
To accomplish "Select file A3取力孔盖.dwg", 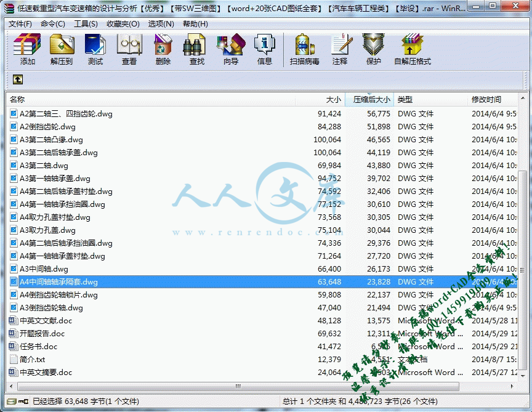I will [47, 230].
